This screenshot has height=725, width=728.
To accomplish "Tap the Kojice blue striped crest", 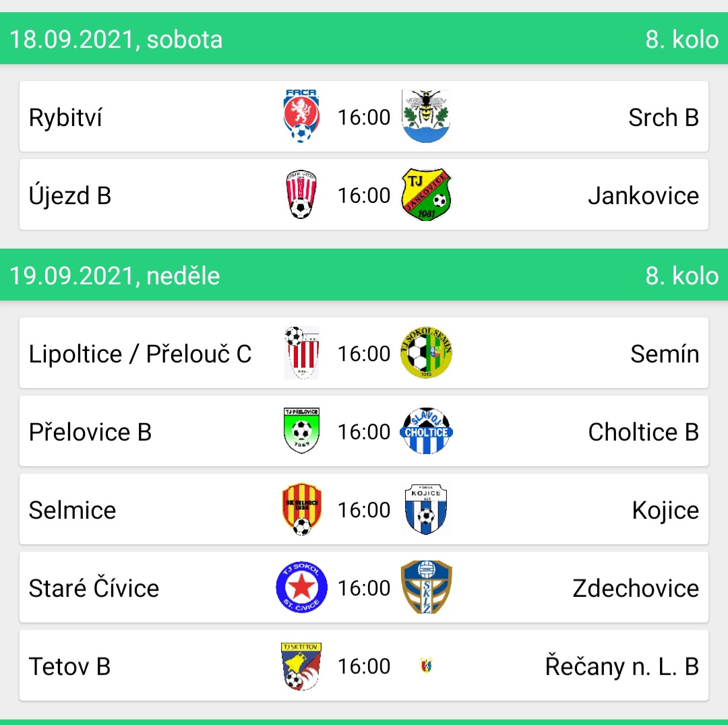I will pos(426,509).
